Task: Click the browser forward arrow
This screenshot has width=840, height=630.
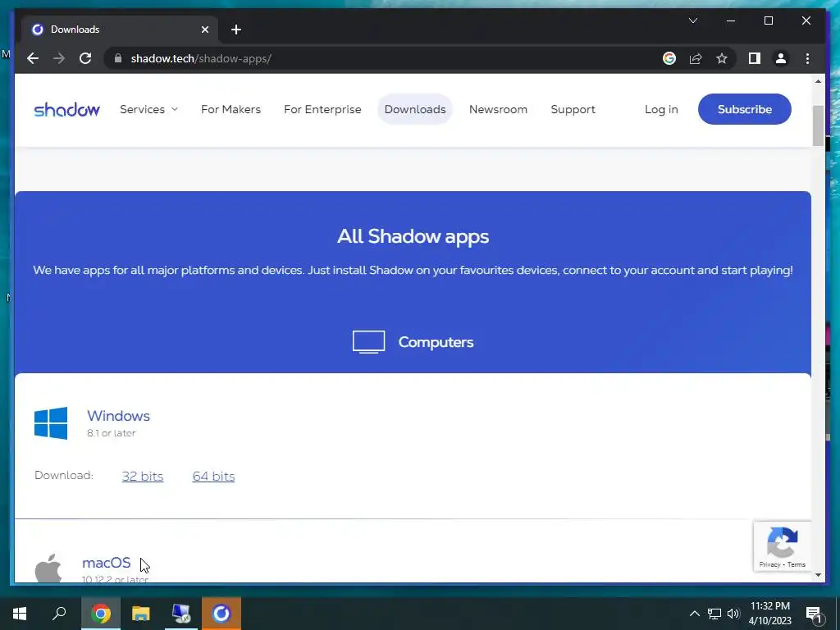Action: coord(59,58)
